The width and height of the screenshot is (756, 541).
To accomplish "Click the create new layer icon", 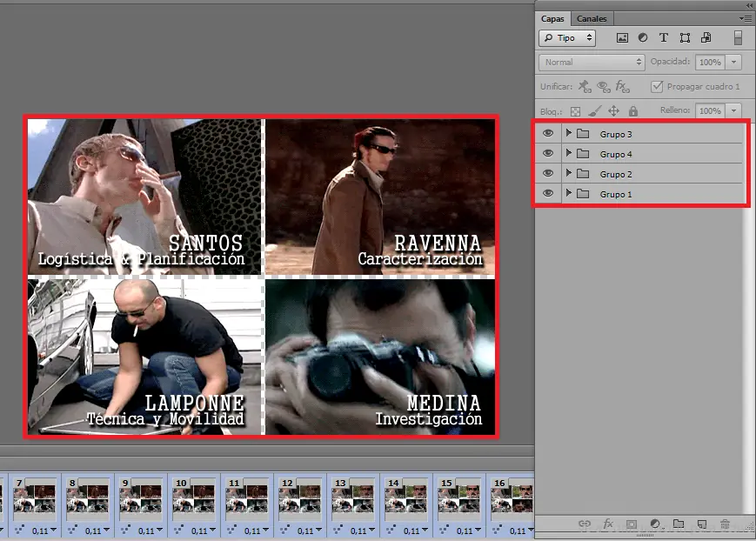I will click(701, 524).
